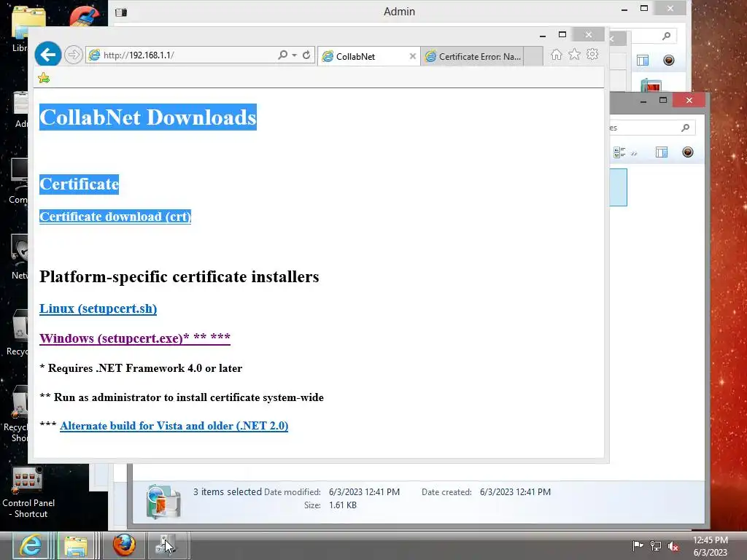Click the Platform-specific certificate installers heading
This screenshot has width=747, height=560.
click(179, 276)
